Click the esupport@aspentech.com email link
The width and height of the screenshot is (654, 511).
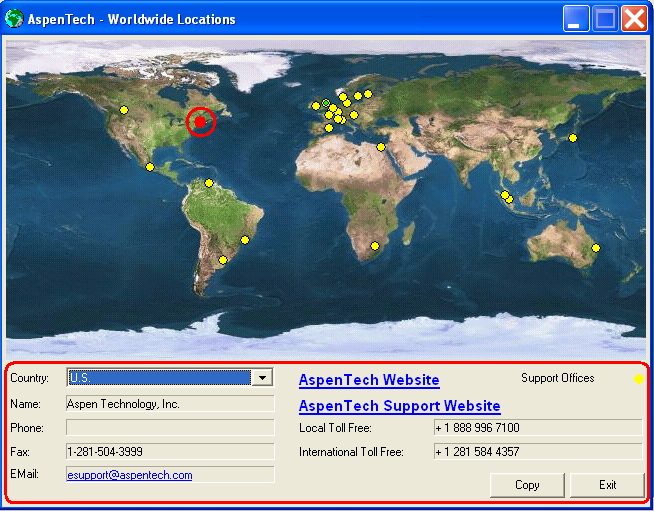click(130, 475)
